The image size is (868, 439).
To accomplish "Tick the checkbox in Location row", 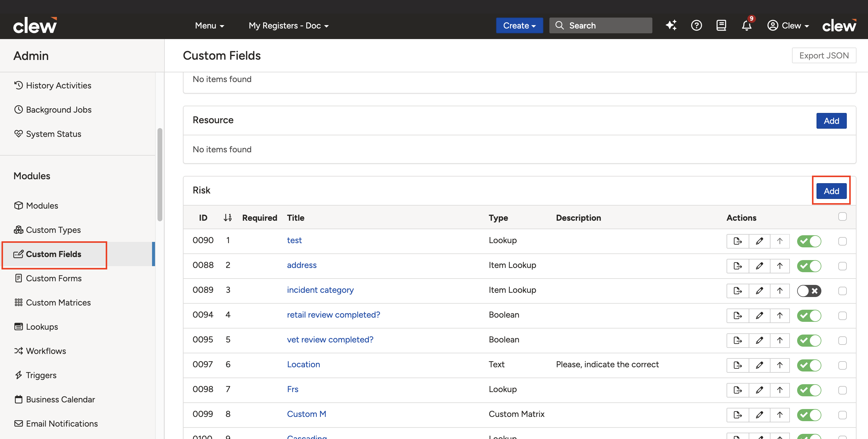I will pyautogui.click(x=842, y=365).
